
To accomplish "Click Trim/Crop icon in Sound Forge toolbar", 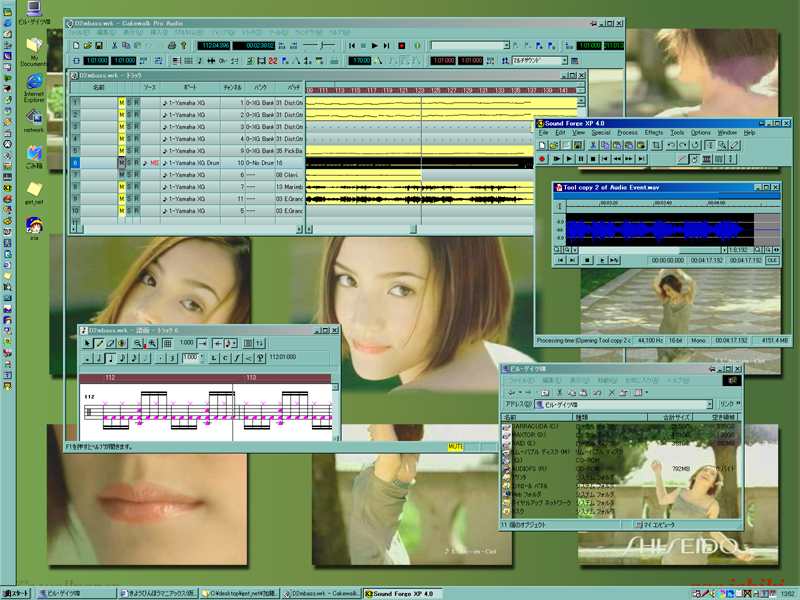I will 657,145.
